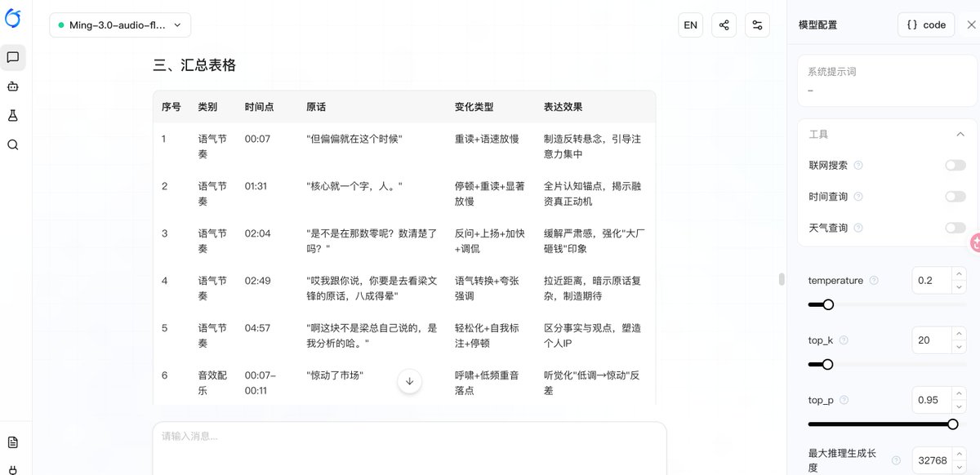Toggle the 联网搜索 switch
Image resolution: width=980 pixels, height=475 pixels.
coord(955,165)
